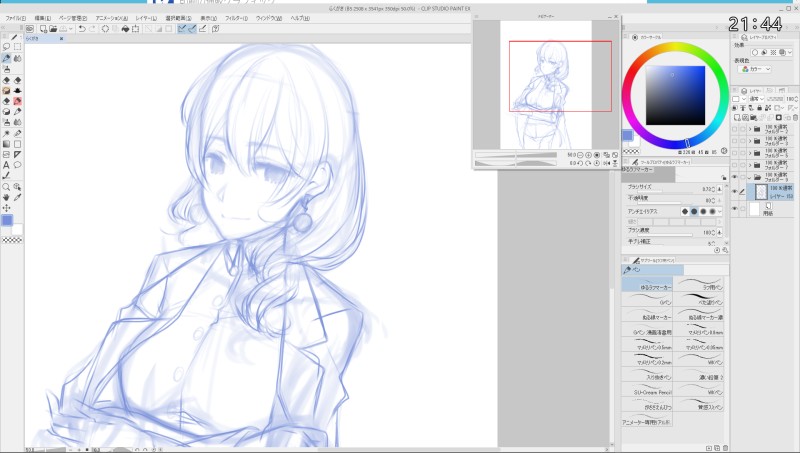The height and width of the screenshot is (453, 800).
Task: Open the フィルター menu
Action: (236, 18)
